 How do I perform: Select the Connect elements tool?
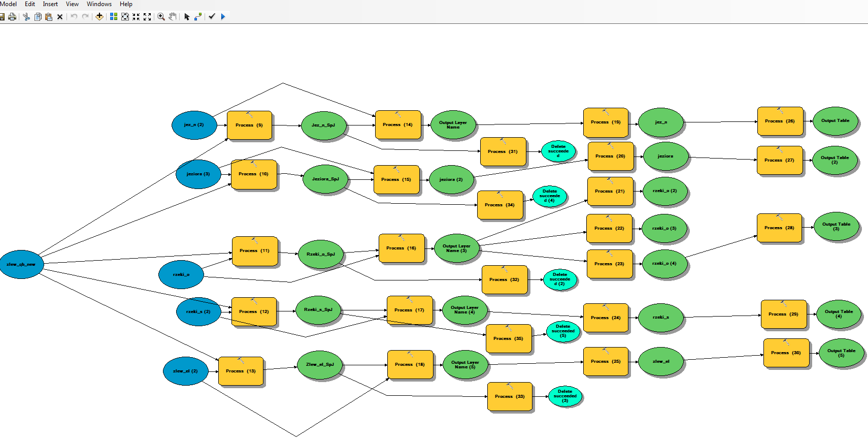(x=198, y=17)
